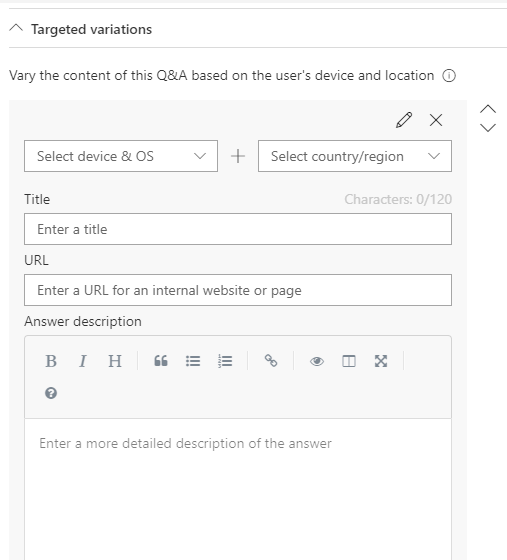This screenshot has height=560, width=507.
Task: Open the Select device & OS dropdown
Action: point(121,156)
